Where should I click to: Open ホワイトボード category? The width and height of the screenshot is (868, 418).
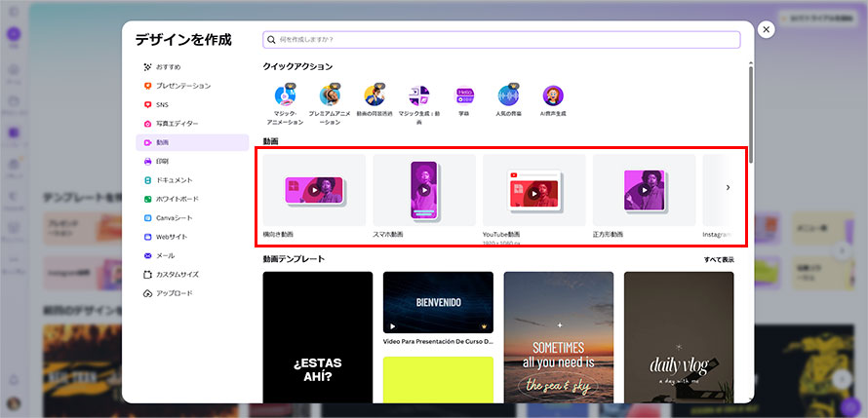click(192, 199)
